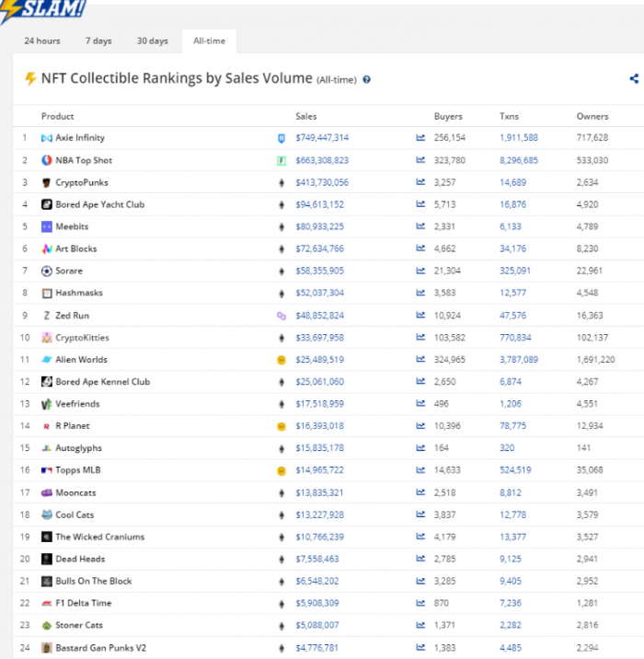Viewport: 644px width, 659px height.
Task: Switch to the 30 days tab
Action: pyautogui.click(x=152, y=40)
